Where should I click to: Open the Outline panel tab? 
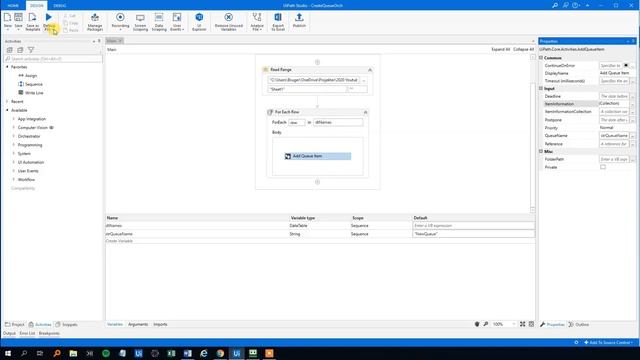pyautogui.click(x=579, y=324)
